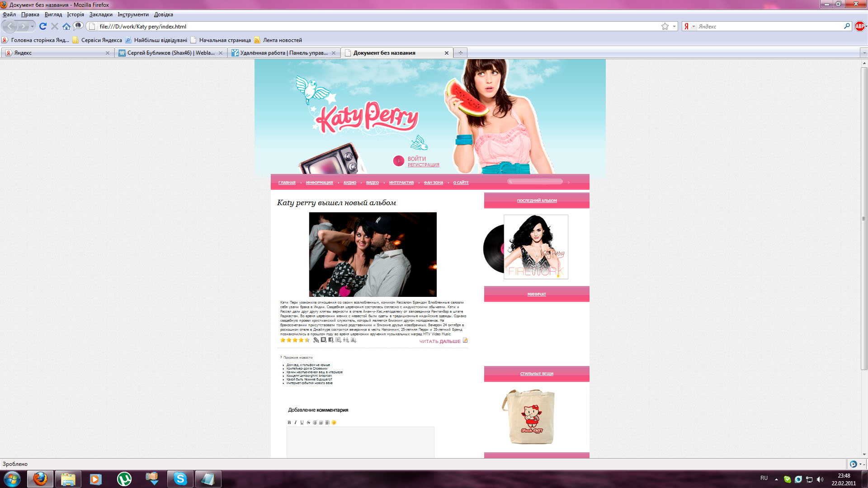Toggle Underline formatting in the comment editor
The width and height of the screenshot is (868, 488).
tap(302, 422)
